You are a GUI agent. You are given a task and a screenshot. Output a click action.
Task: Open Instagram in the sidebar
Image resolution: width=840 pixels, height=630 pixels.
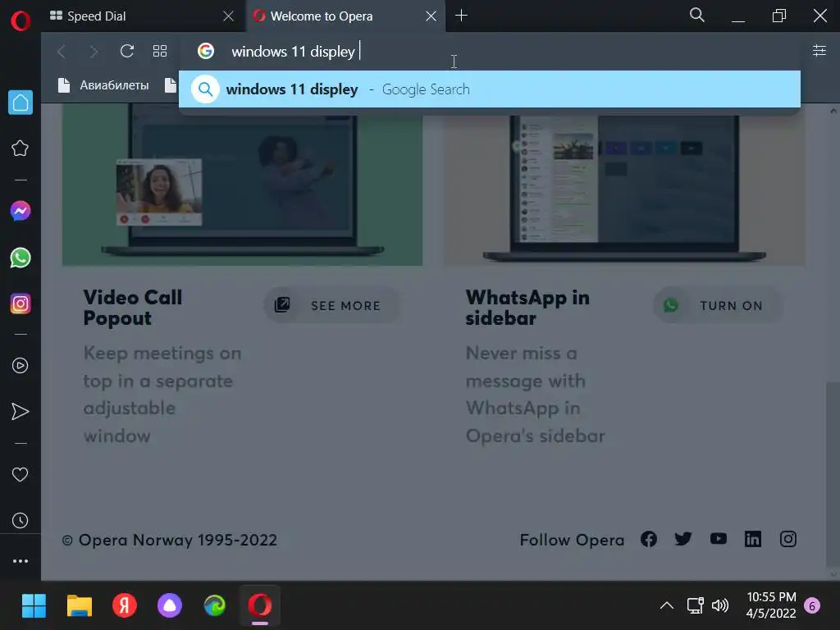(21, 304)
